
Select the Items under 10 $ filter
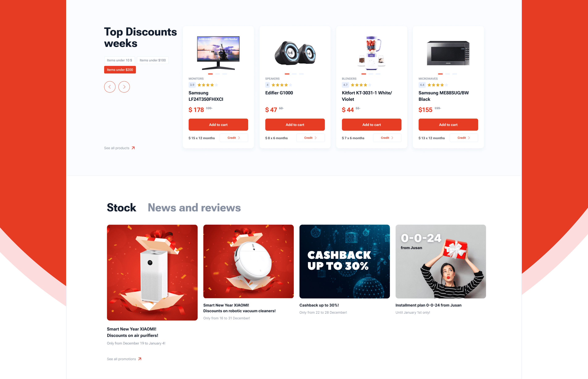click(119, 60)
